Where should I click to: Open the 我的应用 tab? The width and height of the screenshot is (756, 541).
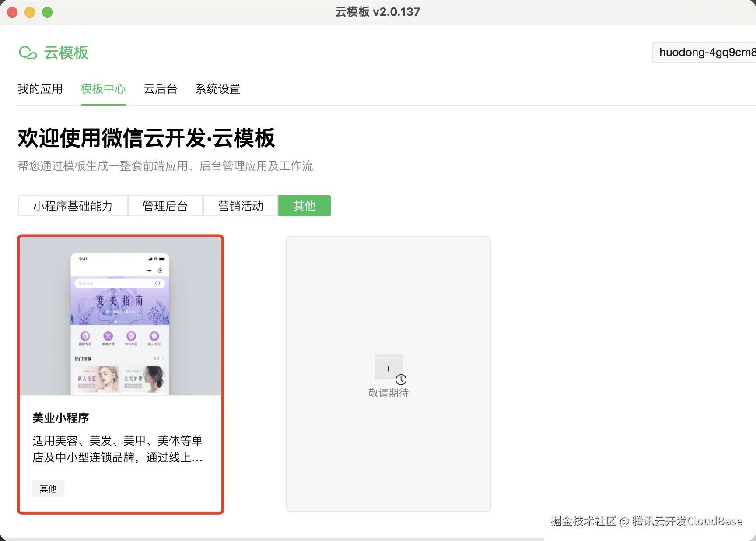(x=40, y=89)
